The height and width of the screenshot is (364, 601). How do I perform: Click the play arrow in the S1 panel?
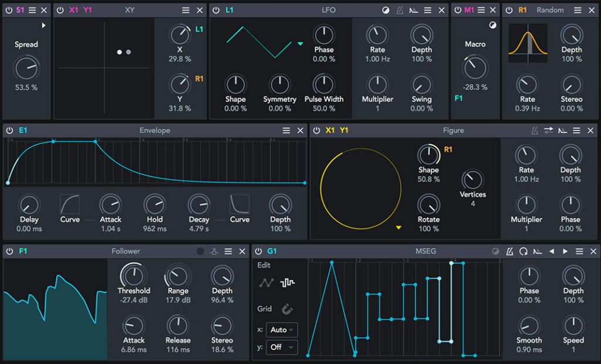pyautogui.click(x=43, y=25)
